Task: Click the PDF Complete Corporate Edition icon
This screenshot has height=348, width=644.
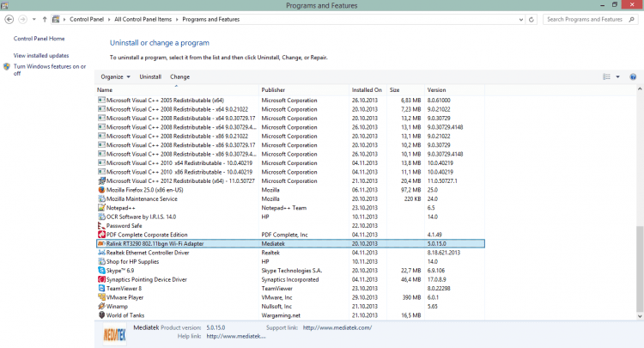Action: [x=101, y=235]
